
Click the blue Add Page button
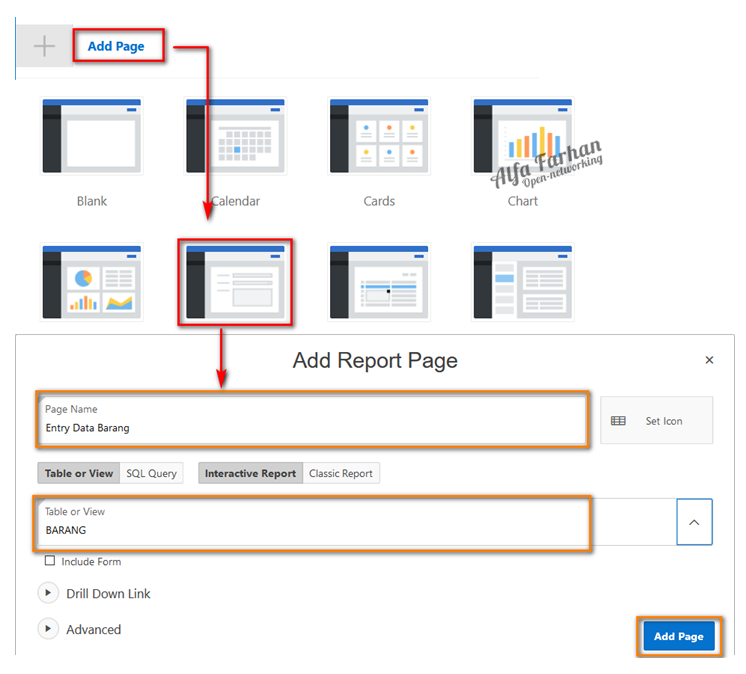pyautogui.click(x=679, y=636)
